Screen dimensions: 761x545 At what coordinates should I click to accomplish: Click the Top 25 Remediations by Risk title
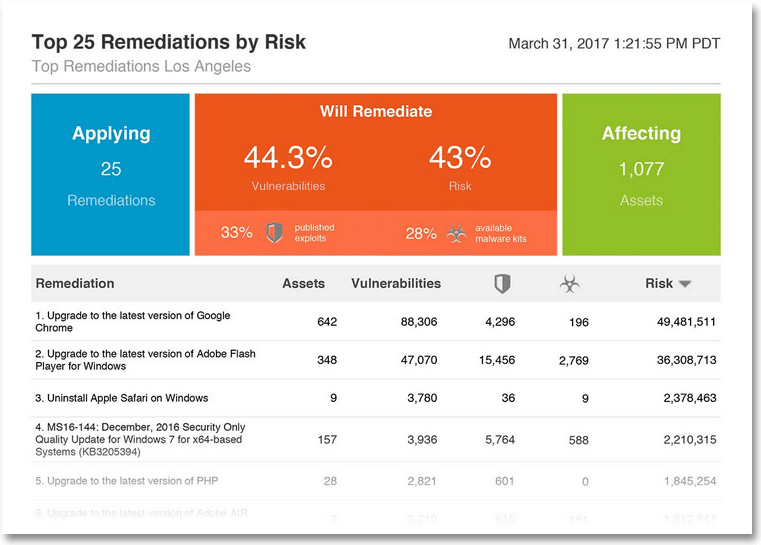point(169,43)
